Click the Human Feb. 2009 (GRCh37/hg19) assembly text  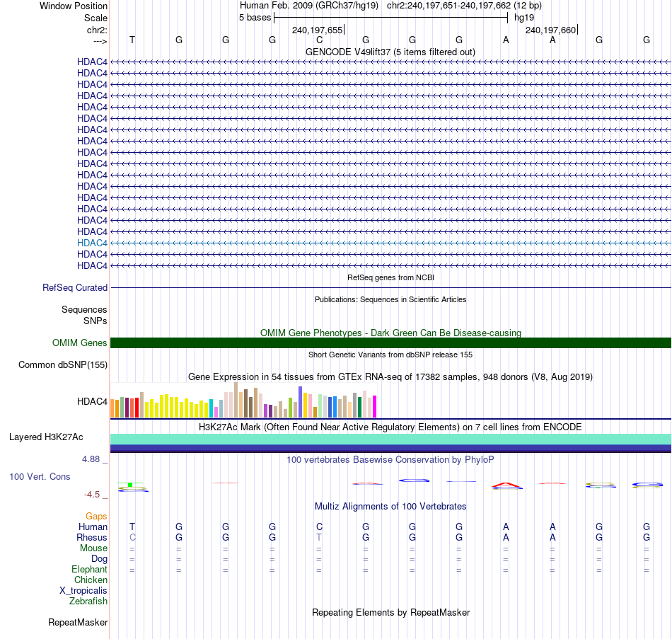[309, 6]
